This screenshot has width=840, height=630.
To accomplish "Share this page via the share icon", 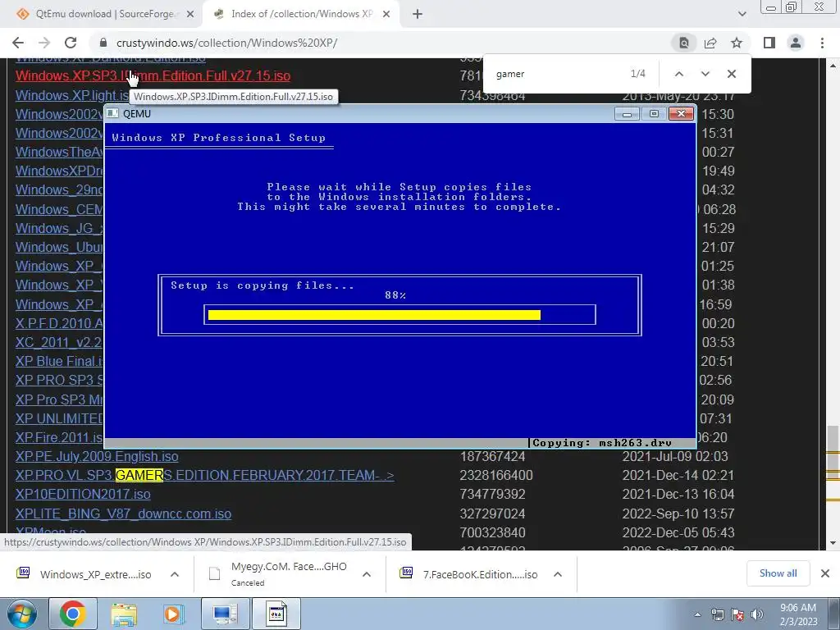I will (710, 43).
